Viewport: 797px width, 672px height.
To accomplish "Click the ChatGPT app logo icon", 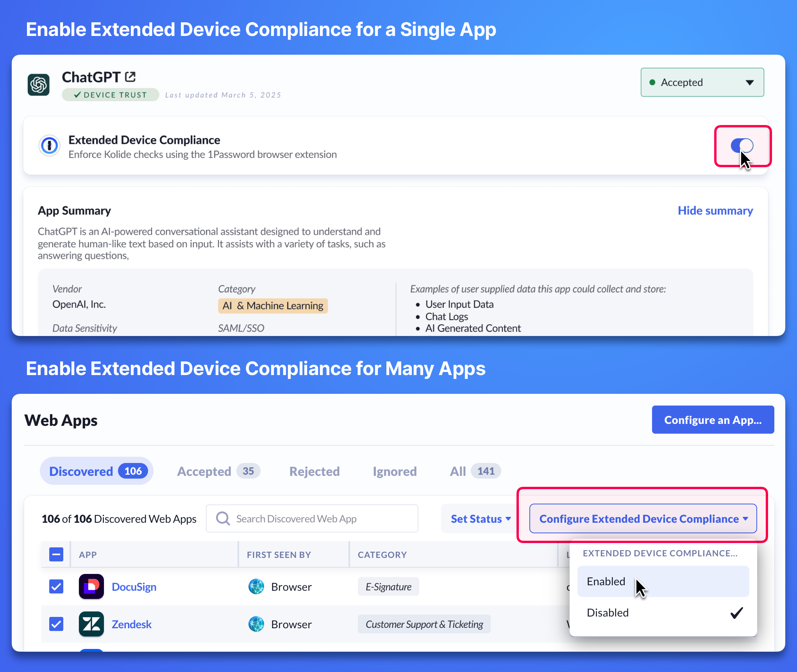I will [39, 85].
